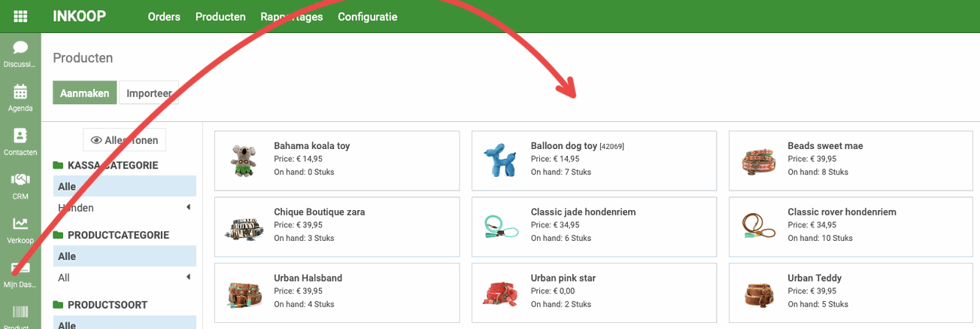Open the Contacten sidebar icon
The height and width of the screenshot is (329, 980).
coord(20,142)
